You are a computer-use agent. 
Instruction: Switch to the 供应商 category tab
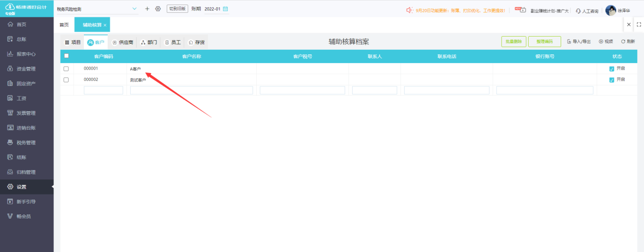[122, 43]
